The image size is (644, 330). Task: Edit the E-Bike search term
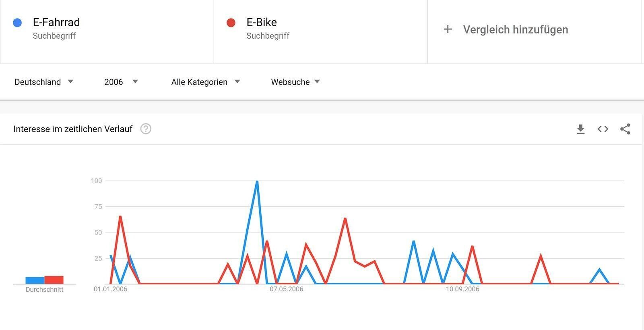click(x=262, y=22)
